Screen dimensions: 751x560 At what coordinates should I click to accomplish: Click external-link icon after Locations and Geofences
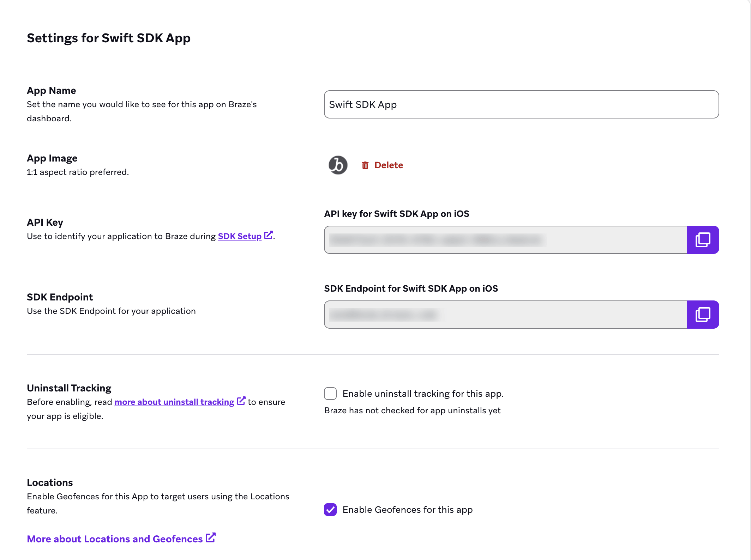pyautogui.click(x=211, y=537)
